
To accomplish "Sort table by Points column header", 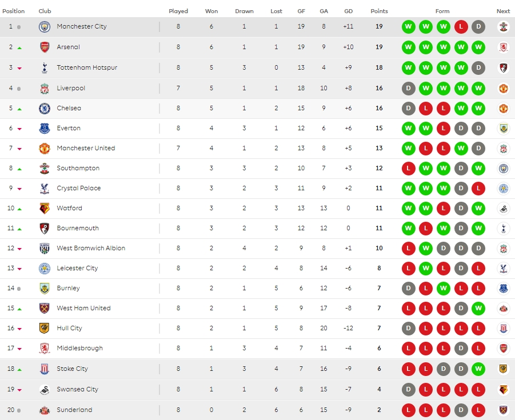I will coord(379,11).
